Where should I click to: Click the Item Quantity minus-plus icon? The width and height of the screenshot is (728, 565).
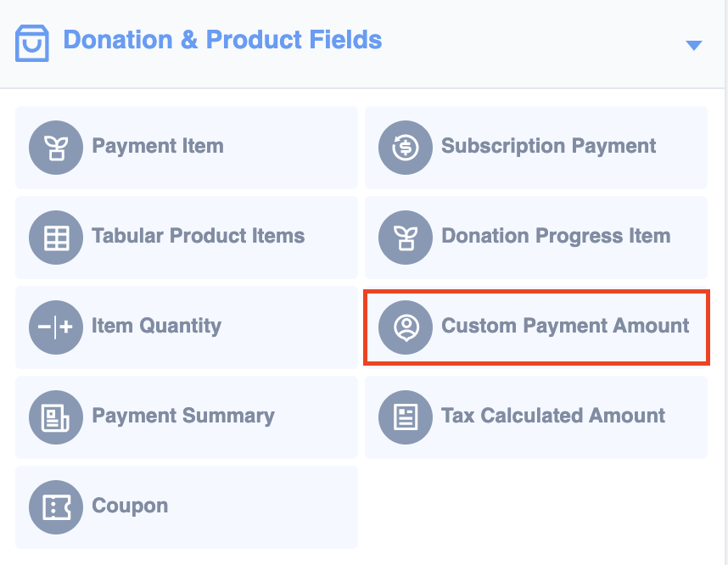point(56,327)
